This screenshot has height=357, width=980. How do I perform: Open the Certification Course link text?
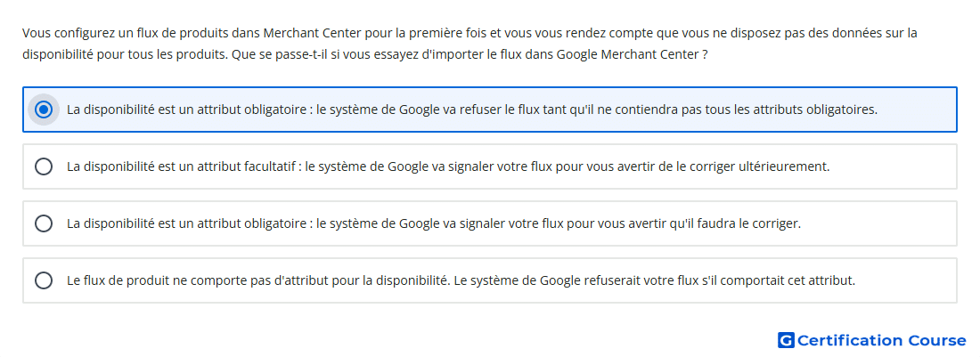pos(881,340)
